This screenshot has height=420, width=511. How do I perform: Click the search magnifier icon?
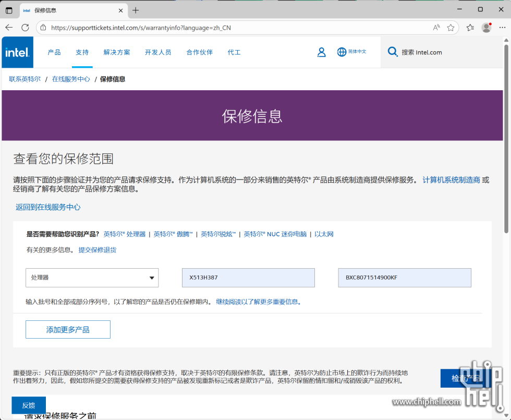[x=392, y=52]
